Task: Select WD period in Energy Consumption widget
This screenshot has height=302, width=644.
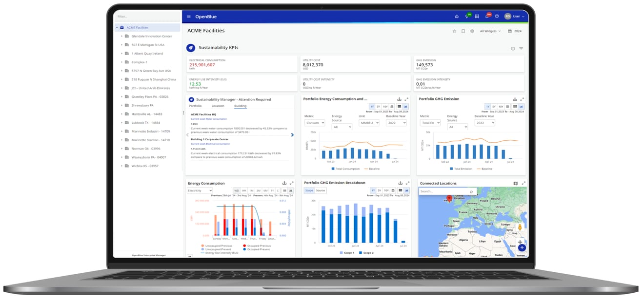Action: click(x=237, y=190)
